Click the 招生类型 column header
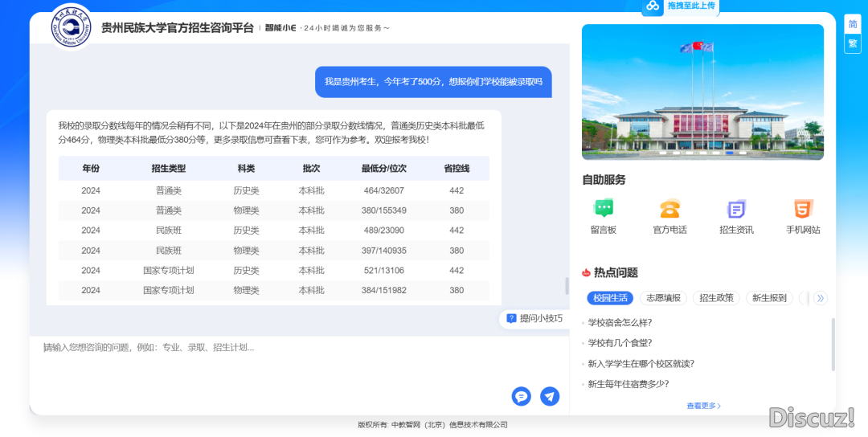 point(169,168)
